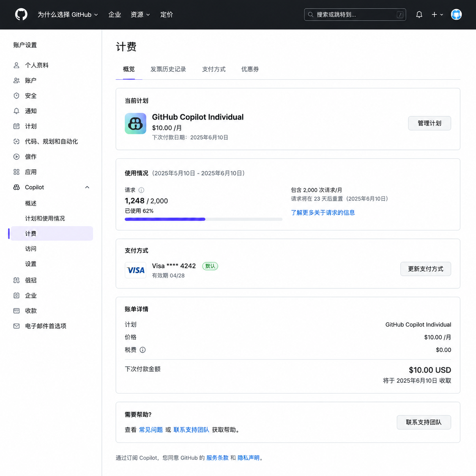Image resolution: width=476 pixels, height=476 pixels.
Task: Select 计费 in the sidebar
Action: pyautogui.click(x=52, y=233)
